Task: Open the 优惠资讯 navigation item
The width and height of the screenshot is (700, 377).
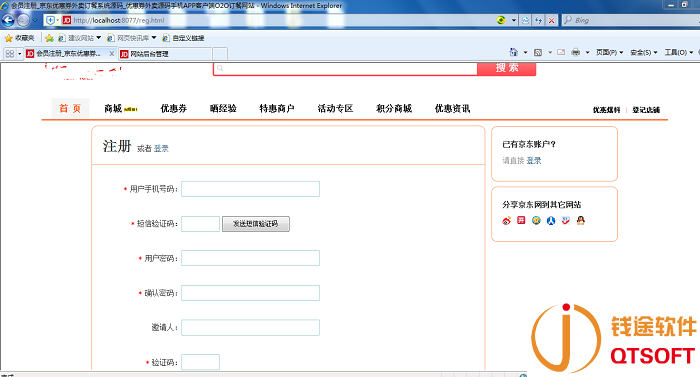Action: pyautogui.click(x=452, y=109)
